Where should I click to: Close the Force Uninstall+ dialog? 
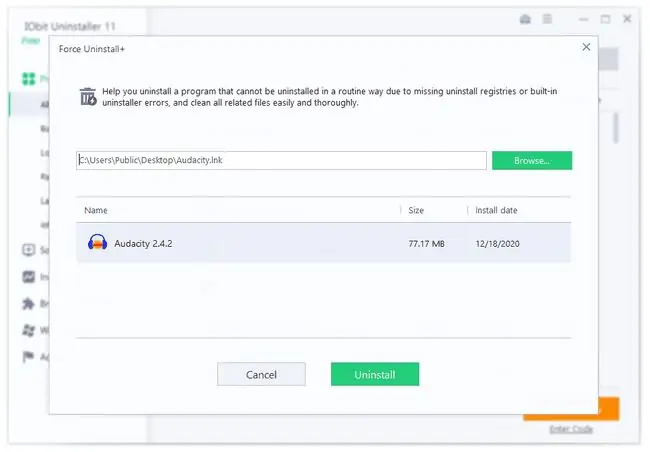click(586, 47)
